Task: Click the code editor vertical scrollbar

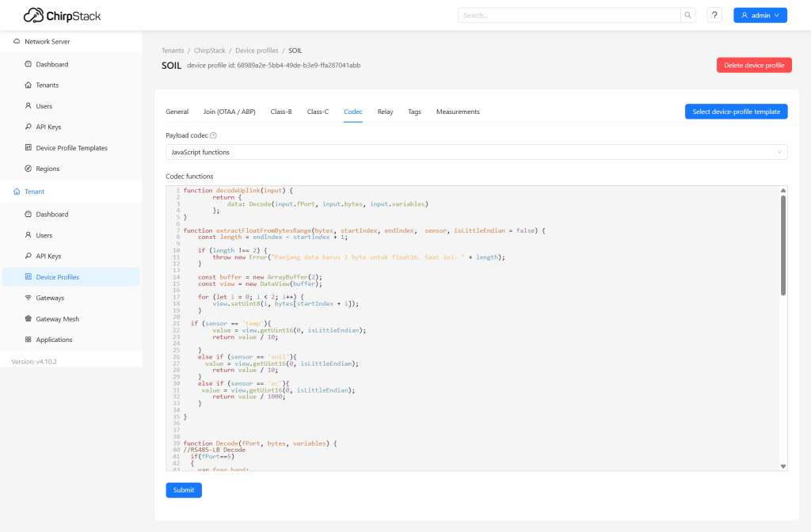Action: pos(783,245)
